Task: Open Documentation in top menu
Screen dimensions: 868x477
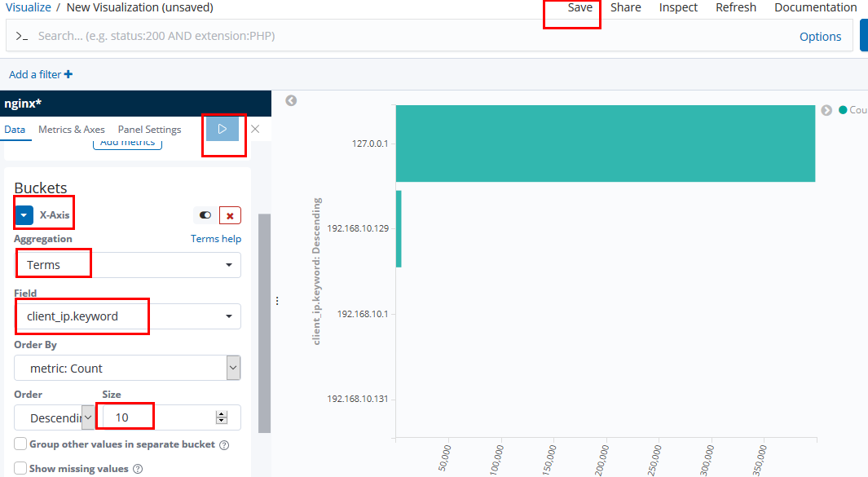Action: [815, 8]
